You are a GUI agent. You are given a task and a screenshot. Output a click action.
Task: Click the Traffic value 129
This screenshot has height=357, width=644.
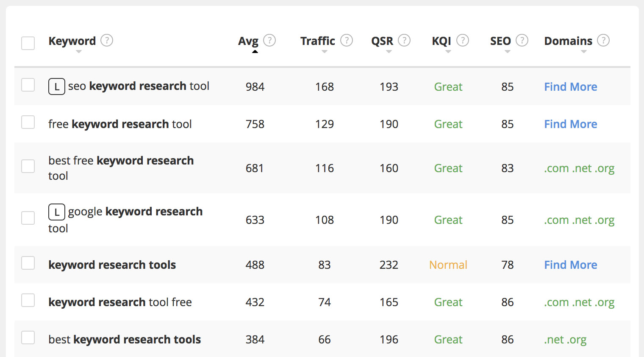click(x=325, y=124)
